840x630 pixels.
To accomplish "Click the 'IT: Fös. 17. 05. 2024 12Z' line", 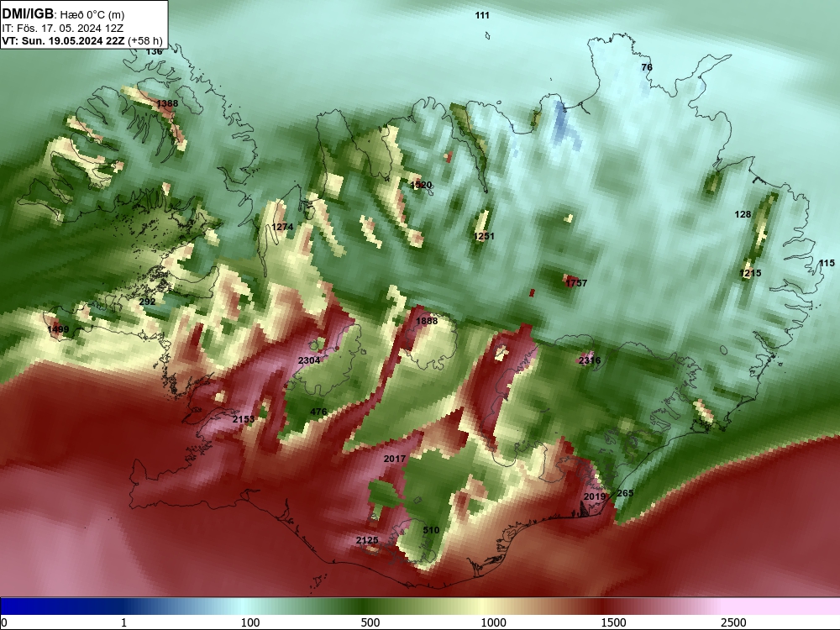I will pos(62,29).
